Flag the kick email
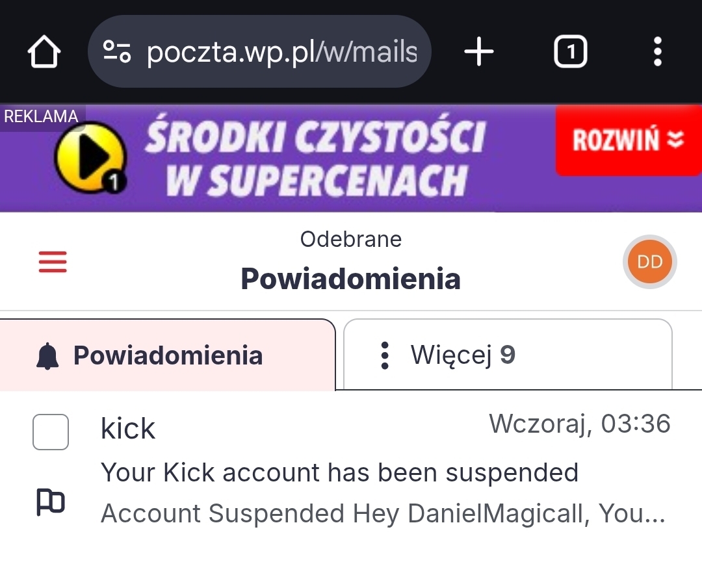 click(50, 502)
